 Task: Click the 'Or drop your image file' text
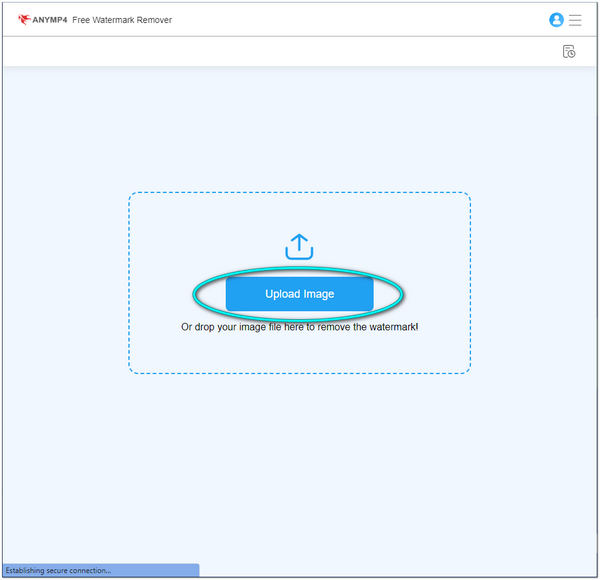pos(299,327)
